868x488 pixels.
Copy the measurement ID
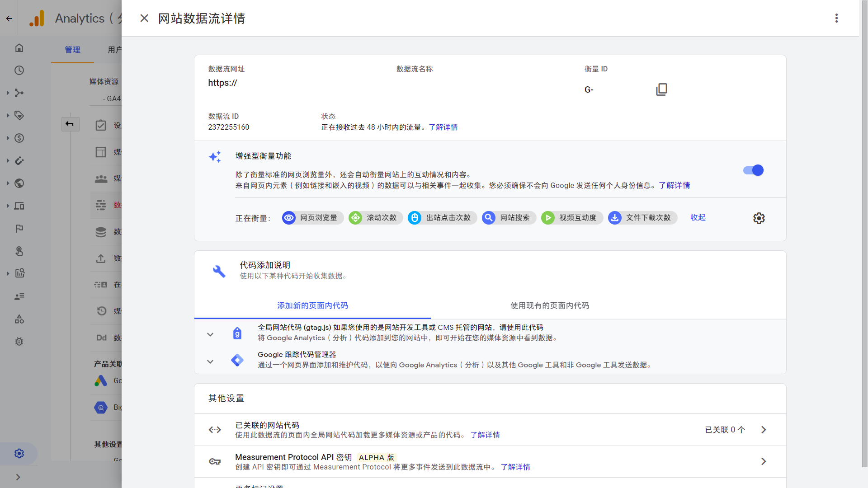click(x=661, y=89)
